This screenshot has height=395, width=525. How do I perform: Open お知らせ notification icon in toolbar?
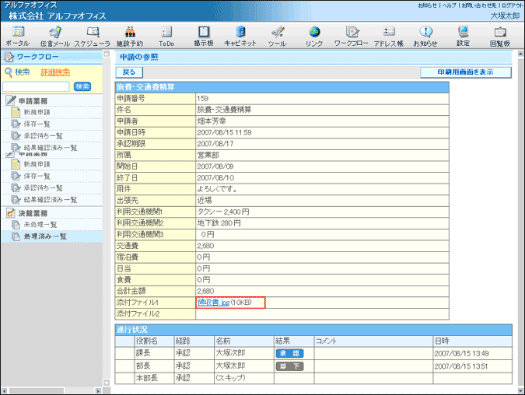point(426,32)
